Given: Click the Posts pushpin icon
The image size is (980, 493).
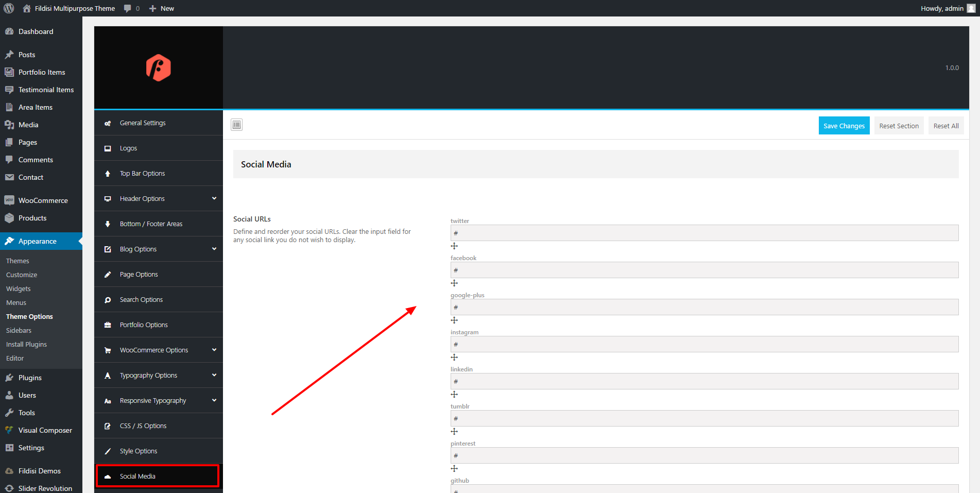Looking at the screenshot, I should (9, 55).
